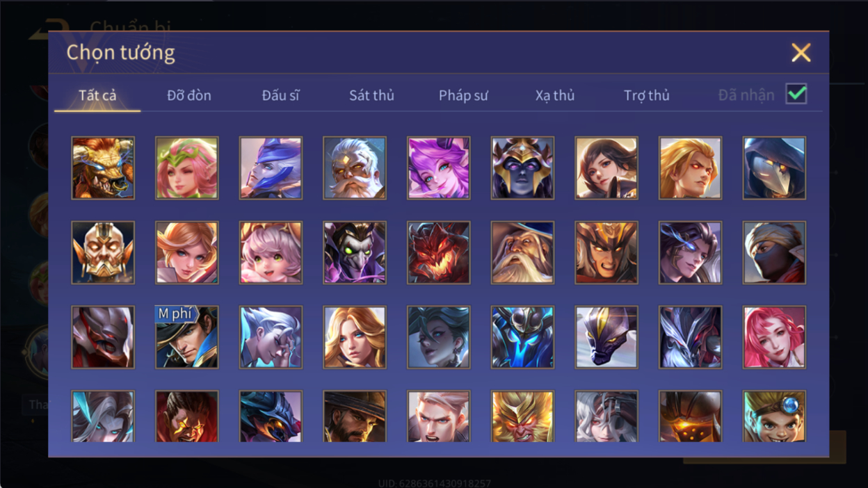Select the wizard with pointed hat hero

click(x=522, y=253)
